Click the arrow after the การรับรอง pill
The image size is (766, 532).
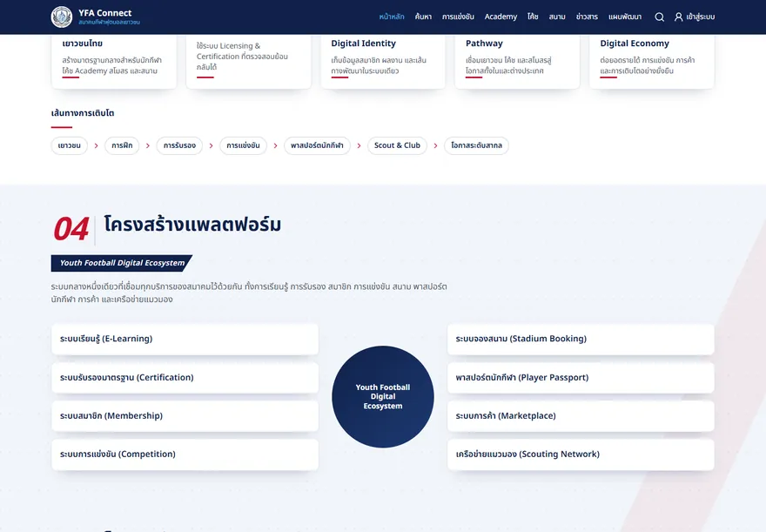[x=211, y=145]
